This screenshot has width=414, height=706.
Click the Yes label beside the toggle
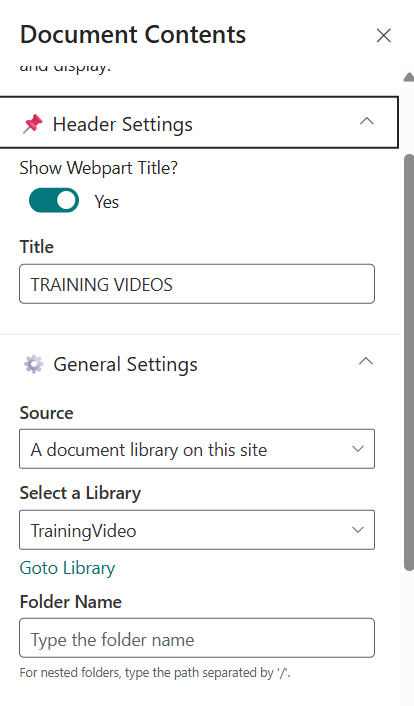coord(106,202)
